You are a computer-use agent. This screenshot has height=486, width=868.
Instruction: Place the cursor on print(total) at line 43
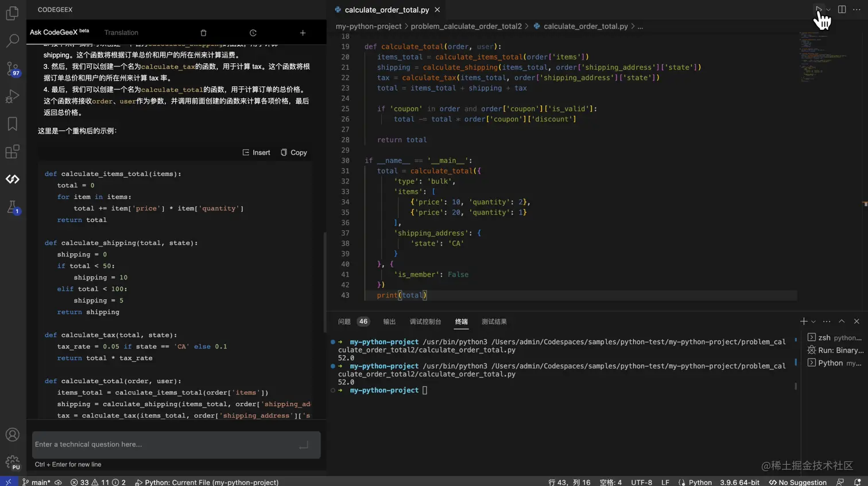402,296
